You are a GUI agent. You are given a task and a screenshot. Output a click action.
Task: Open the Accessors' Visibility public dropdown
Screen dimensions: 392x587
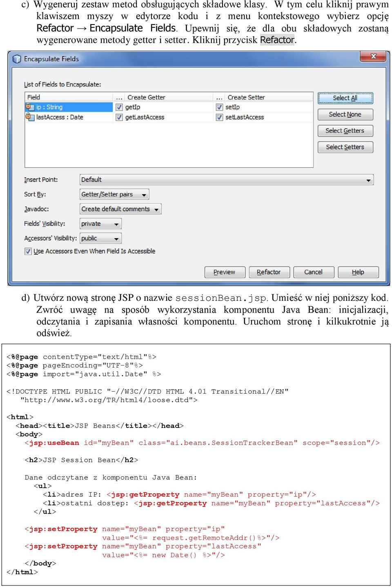(100, 238)
